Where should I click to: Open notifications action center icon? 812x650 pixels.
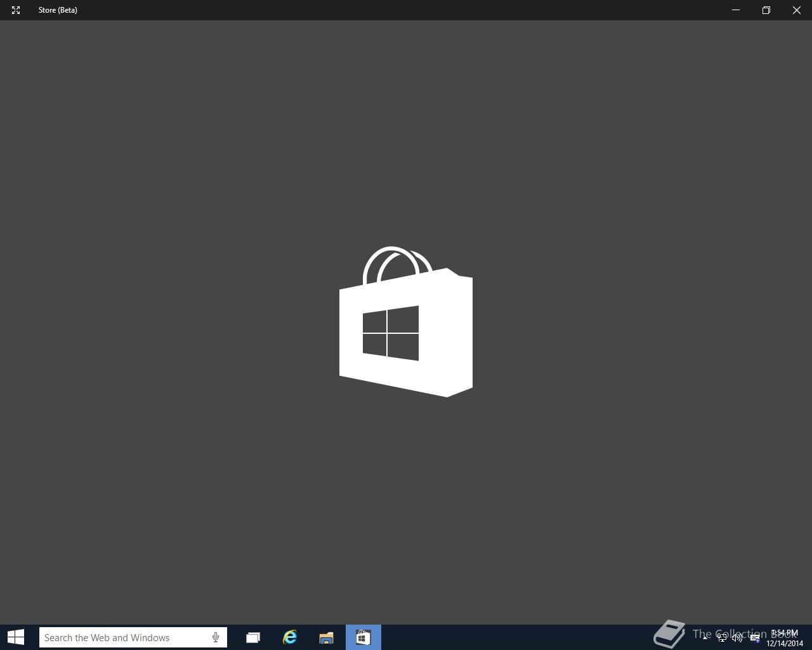pyautogui.click(x=755, y=638)
